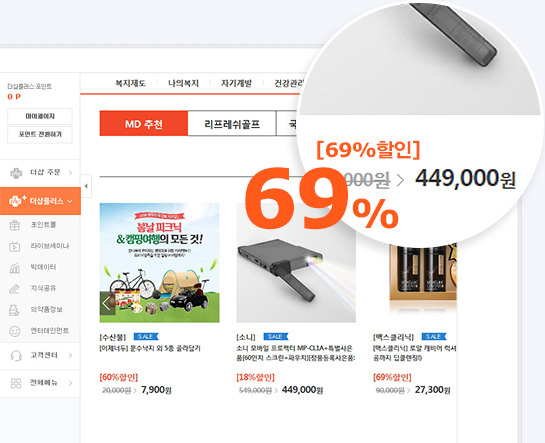This screenshot has width=545, height=443.
Task: Expand the 고객센터 arrow
Action: pos(71,355)
